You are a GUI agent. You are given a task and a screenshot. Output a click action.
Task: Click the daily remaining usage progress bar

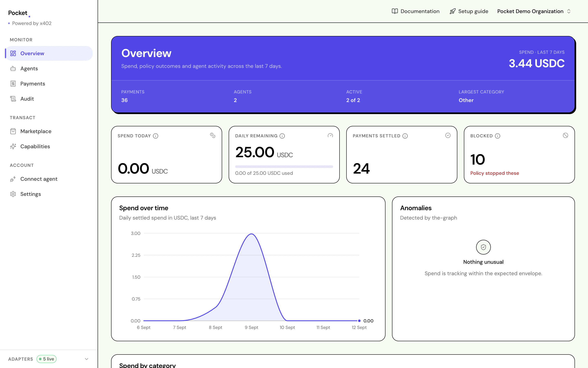point(284,167)
